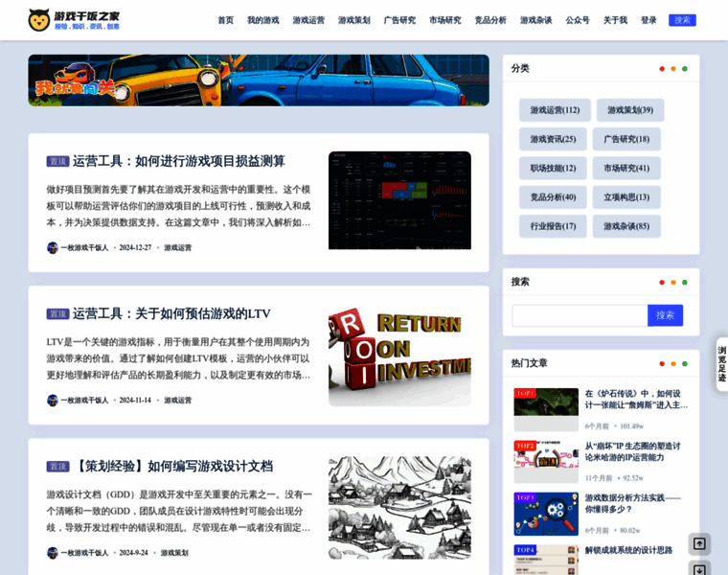728x575 pixels.
Task: Click the red dot in 分类 panel header
Action: click(661, 69)
